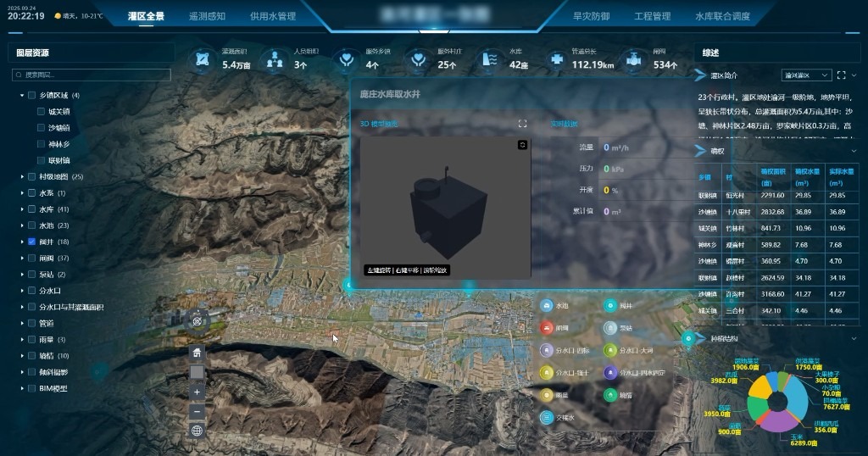Click the 3D well model preview

[446, 208]
